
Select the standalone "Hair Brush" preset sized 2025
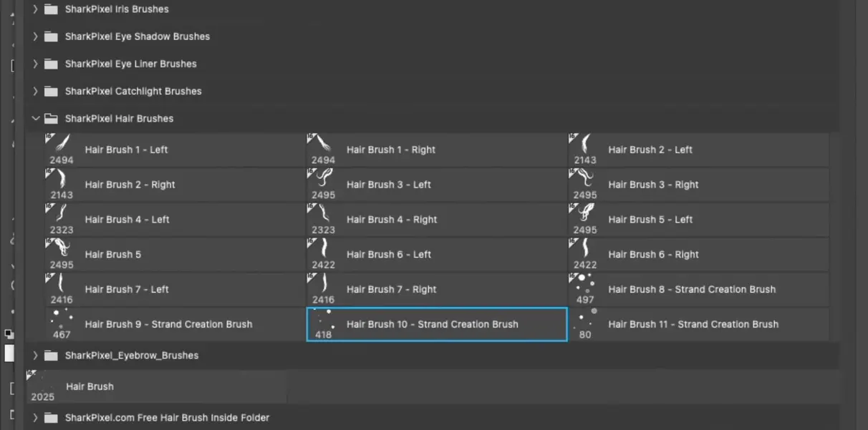156,386
